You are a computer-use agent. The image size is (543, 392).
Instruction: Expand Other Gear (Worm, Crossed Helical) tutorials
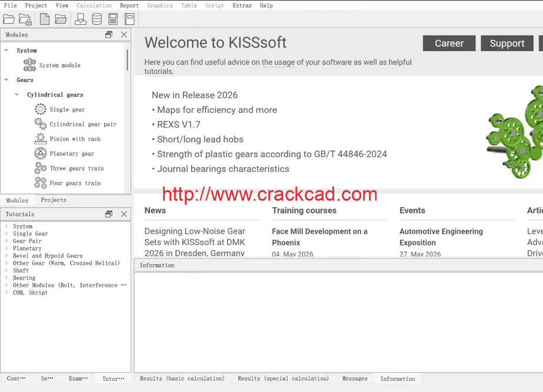click(x=6, y=263)
